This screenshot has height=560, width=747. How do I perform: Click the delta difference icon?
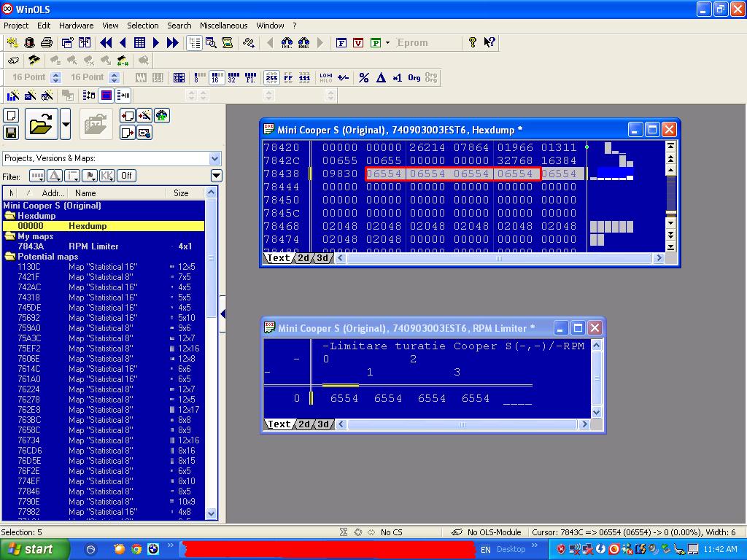381,78
